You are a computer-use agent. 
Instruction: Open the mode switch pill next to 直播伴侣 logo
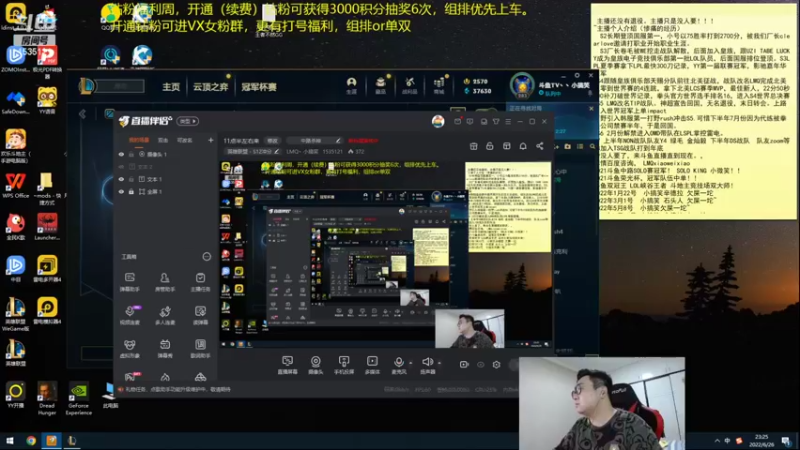[188, 121]
